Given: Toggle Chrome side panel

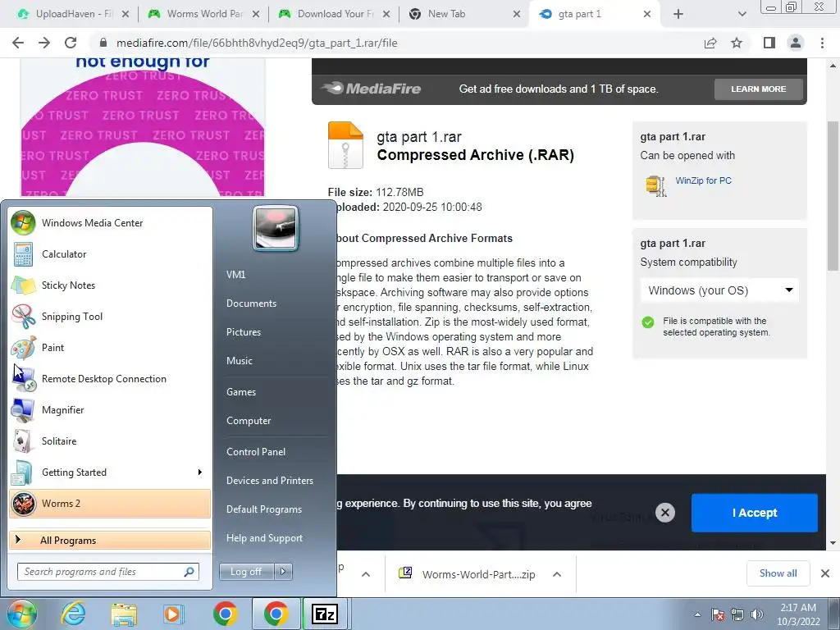Looking at the screenshot, I should pos(769,43).
